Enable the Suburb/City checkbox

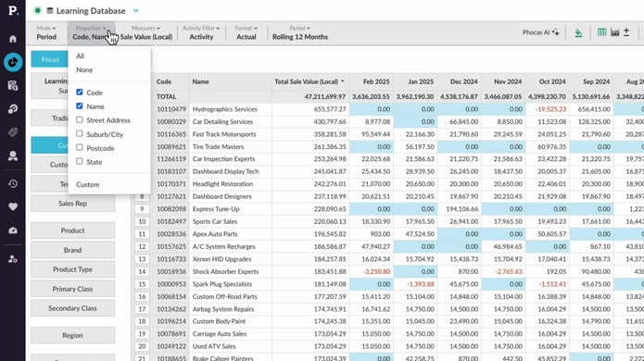coord(80,133)
